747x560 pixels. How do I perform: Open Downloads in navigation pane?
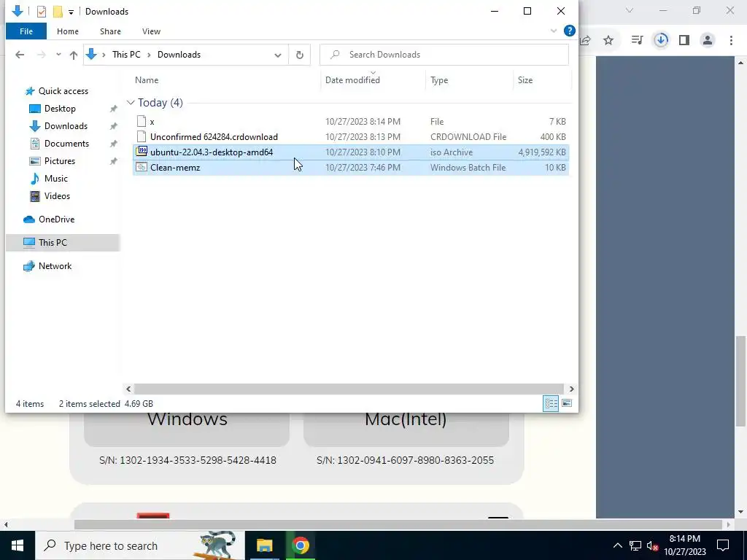click(66, 126)
